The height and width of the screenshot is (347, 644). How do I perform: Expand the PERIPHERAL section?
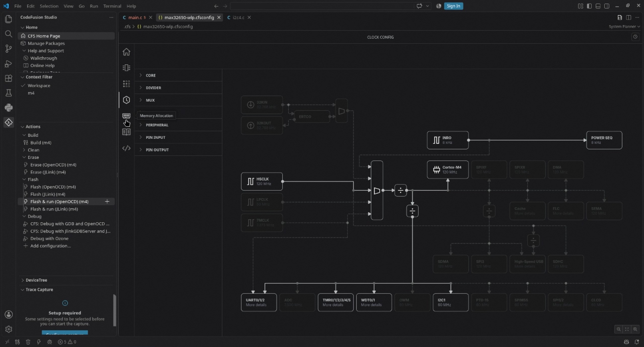178,125
